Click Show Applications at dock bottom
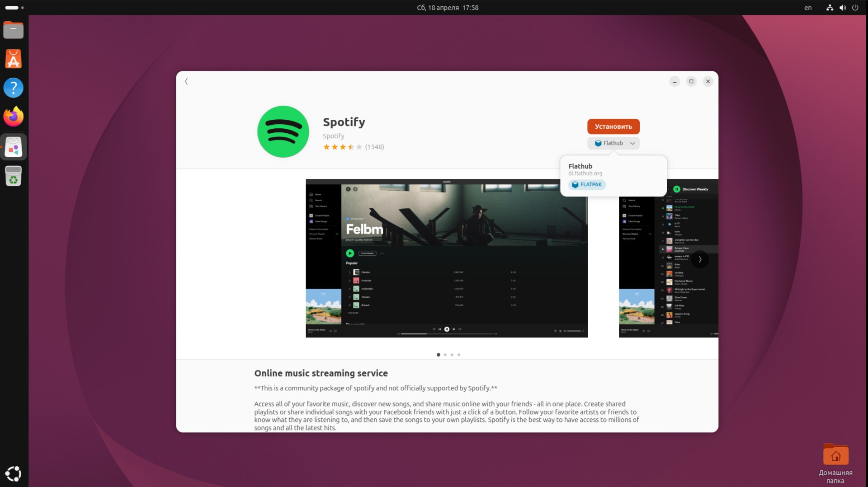The height and width of the screenshot is (487, 868). click(x=13, y=473)
